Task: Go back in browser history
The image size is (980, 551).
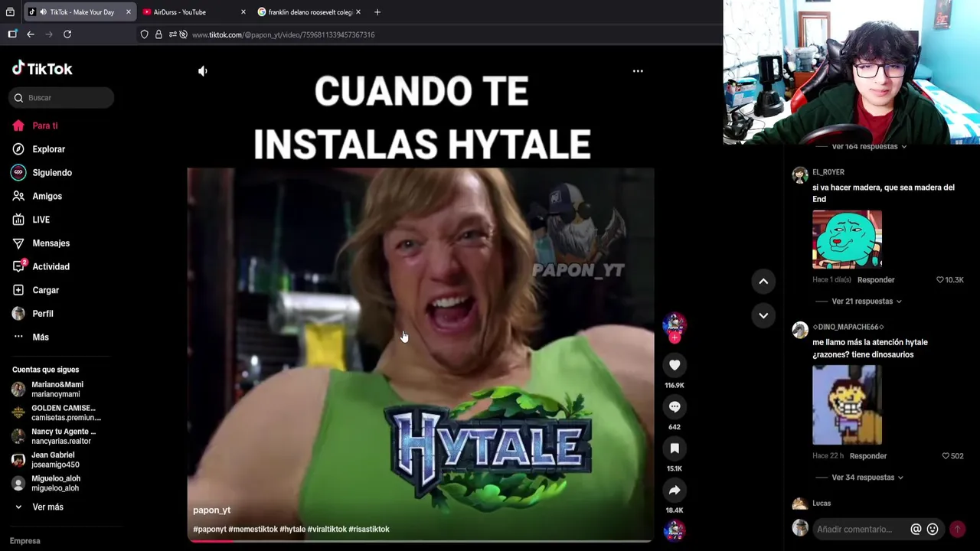Action: (31, 34)
